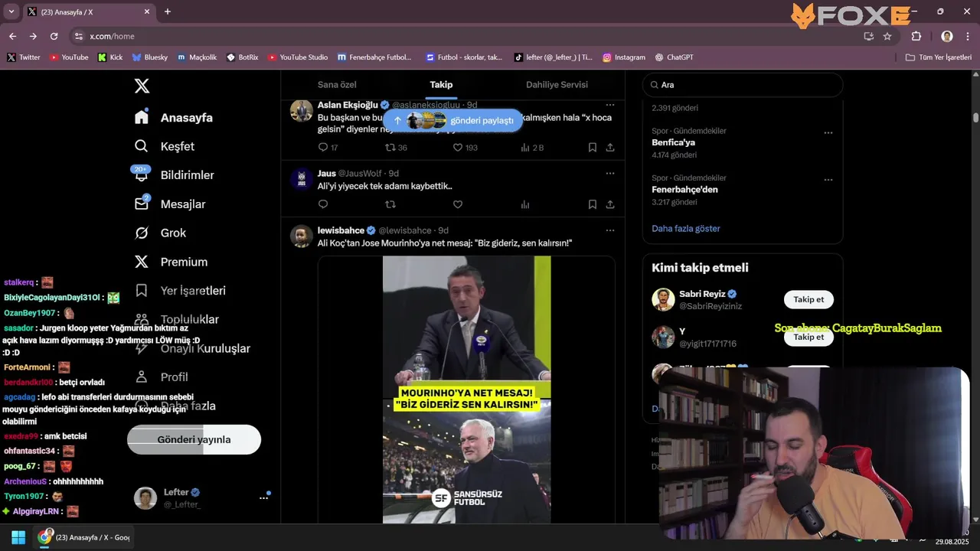
Task: Switch to Dahiliye Servisi tab
Action: [557, 85]
